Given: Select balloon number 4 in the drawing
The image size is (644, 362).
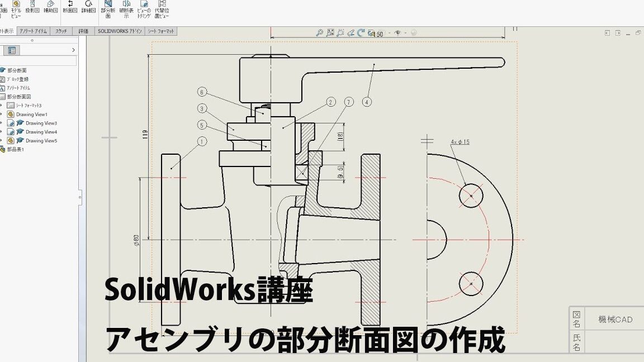Looking at the screenshot, I should point(367,102).
